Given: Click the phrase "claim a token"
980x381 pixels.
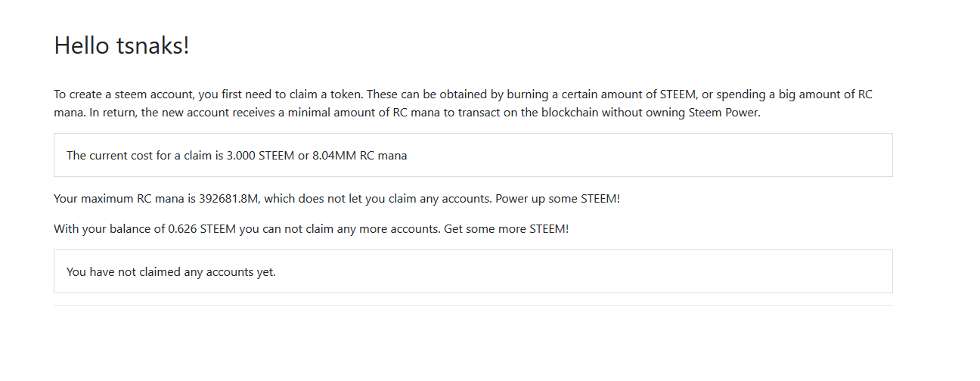Looking at the screenshot, I should (326, 94).
